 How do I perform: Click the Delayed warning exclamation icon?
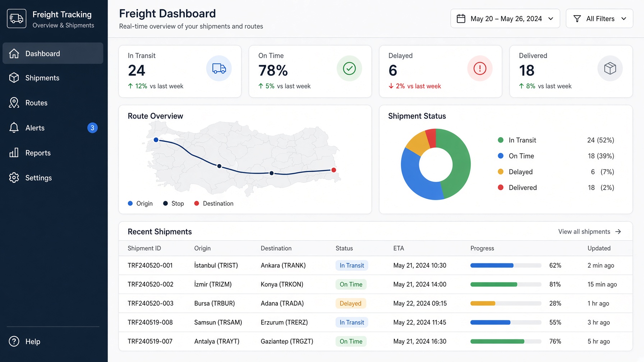tap(480, 68)
